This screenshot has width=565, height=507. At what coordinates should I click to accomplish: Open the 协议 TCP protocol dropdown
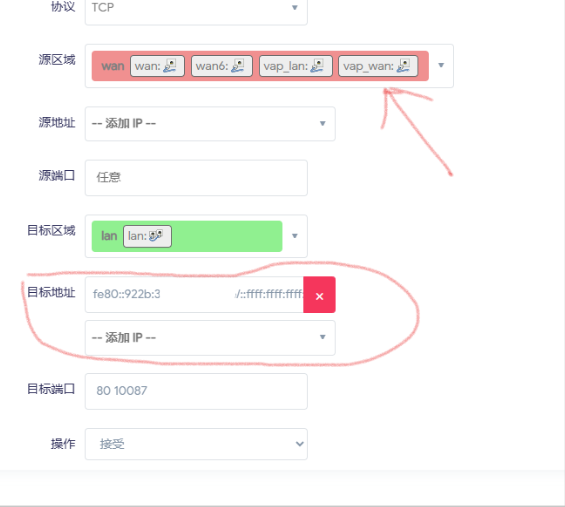pos(196,8)
